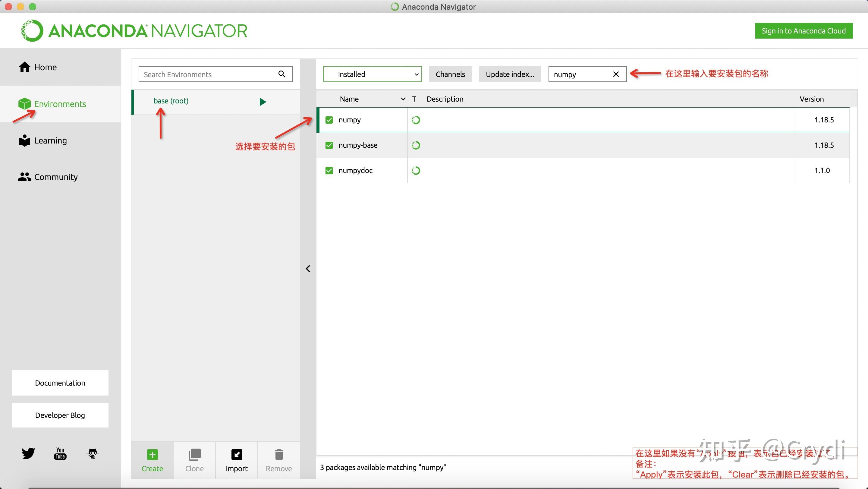The width and height of the screenshot is (868, 489).
Task: Click the numpy package type icon
Action: [x=416, y=120]
